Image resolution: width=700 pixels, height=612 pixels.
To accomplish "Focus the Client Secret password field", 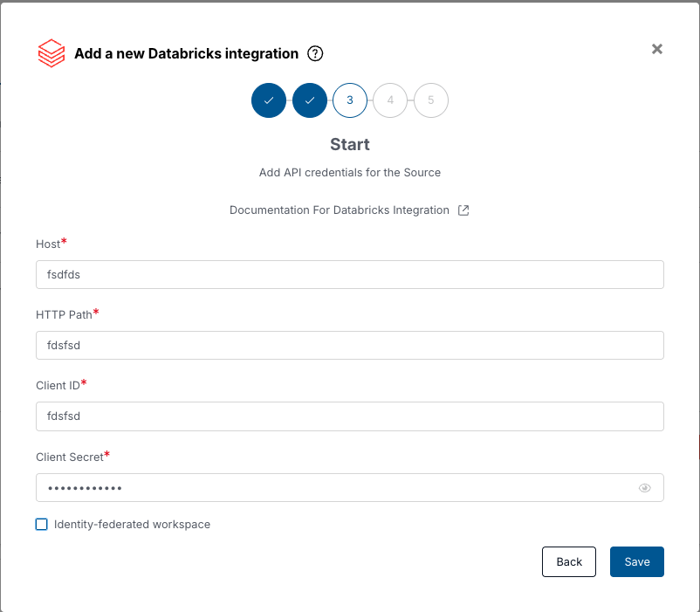I will (x=350, y=487).
